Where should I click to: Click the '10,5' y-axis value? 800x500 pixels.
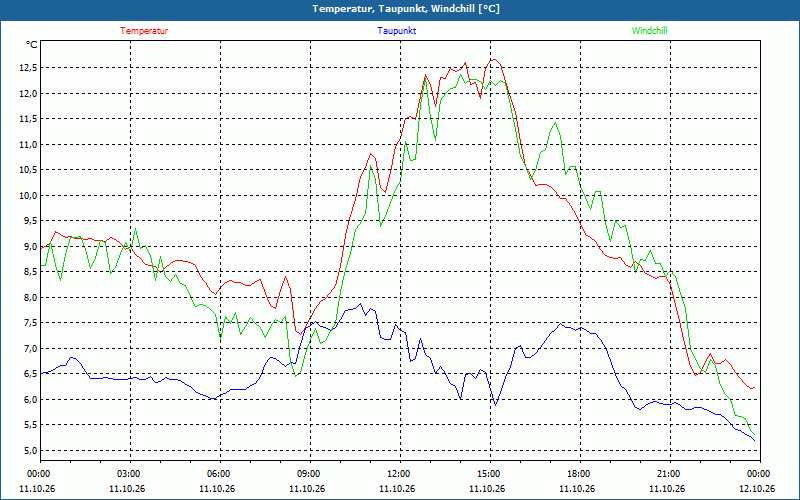tap(29, 170)
